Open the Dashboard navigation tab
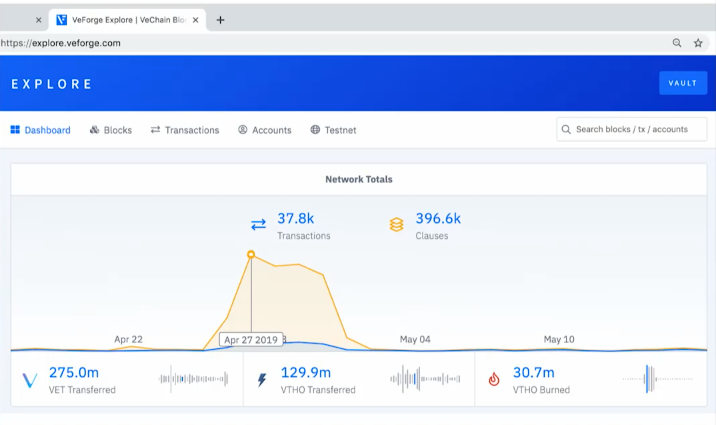 [x=41, y=130]
